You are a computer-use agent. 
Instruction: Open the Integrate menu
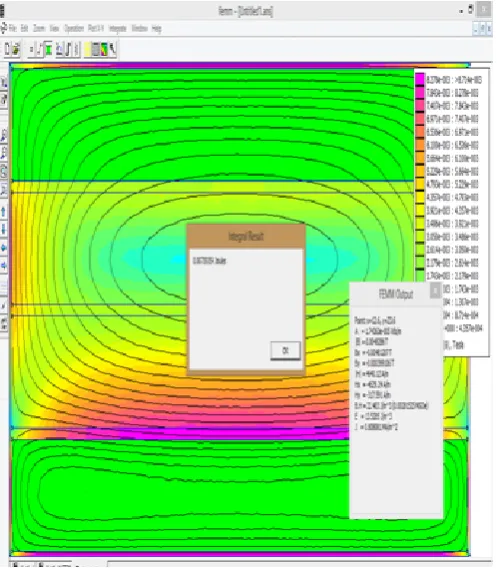(x=118, y=28)
